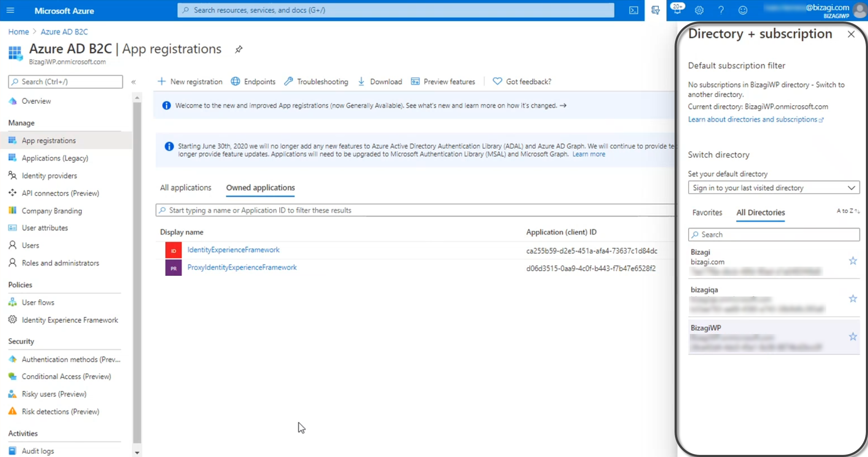Click Download in toolbar
Viewport: 868px width, 457px height.
380,82
